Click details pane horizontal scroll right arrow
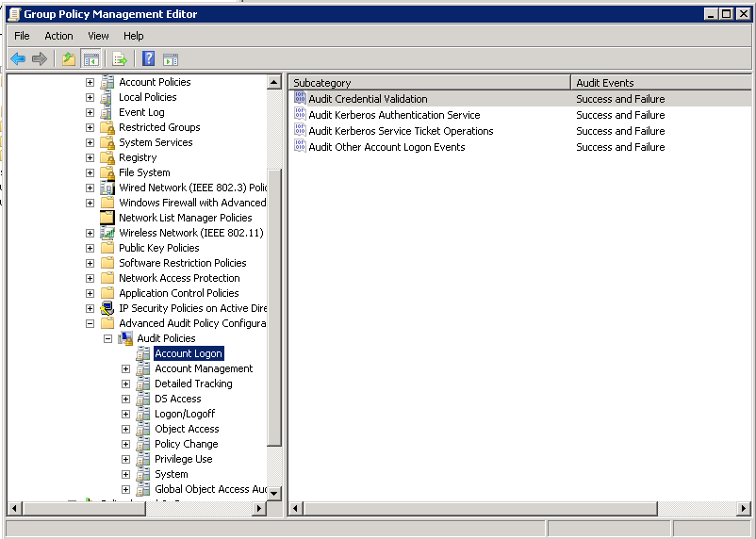 click(744, 508)
